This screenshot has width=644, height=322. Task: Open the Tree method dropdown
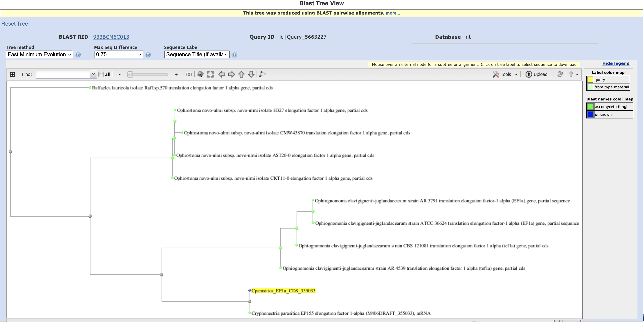click(39, 54)
